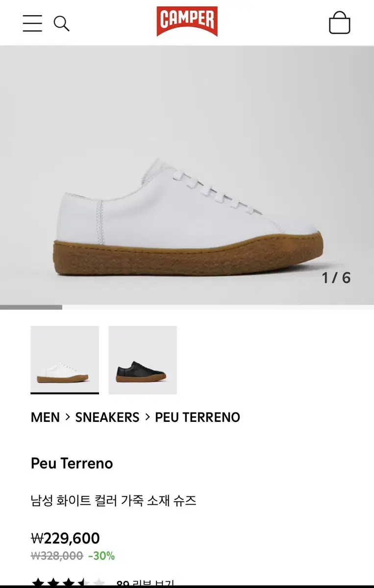374x588 pixels.
Task: Select the black shoe color thumbnail
Action: 143,360
